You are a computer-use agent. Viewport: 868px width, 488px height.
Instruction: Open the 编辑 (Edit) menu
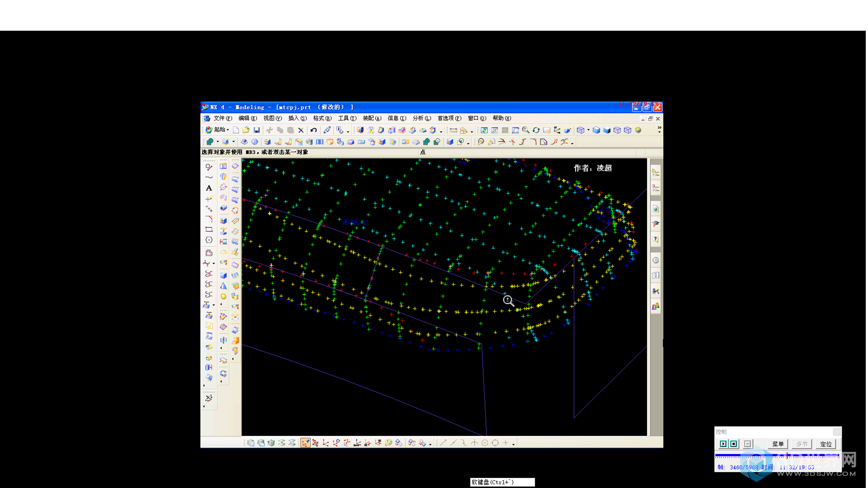click(247, 118)
